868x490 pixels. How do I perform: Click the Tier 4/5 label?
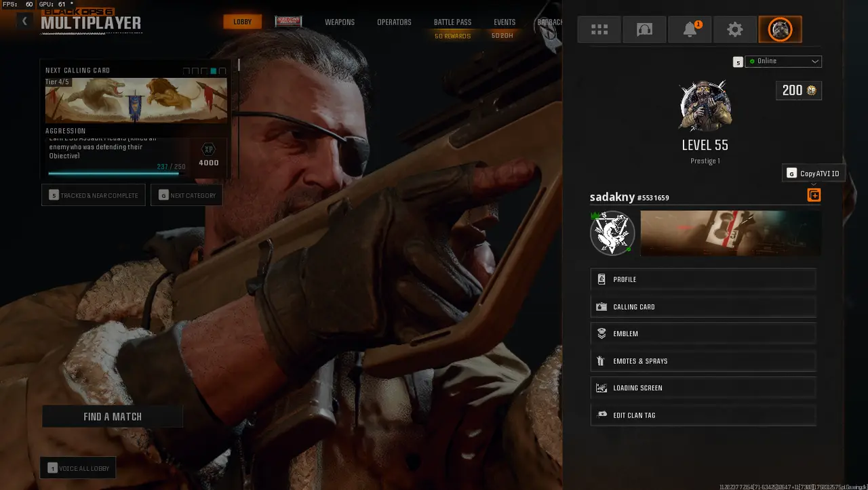pyautogui.click(x=58, y=82)
